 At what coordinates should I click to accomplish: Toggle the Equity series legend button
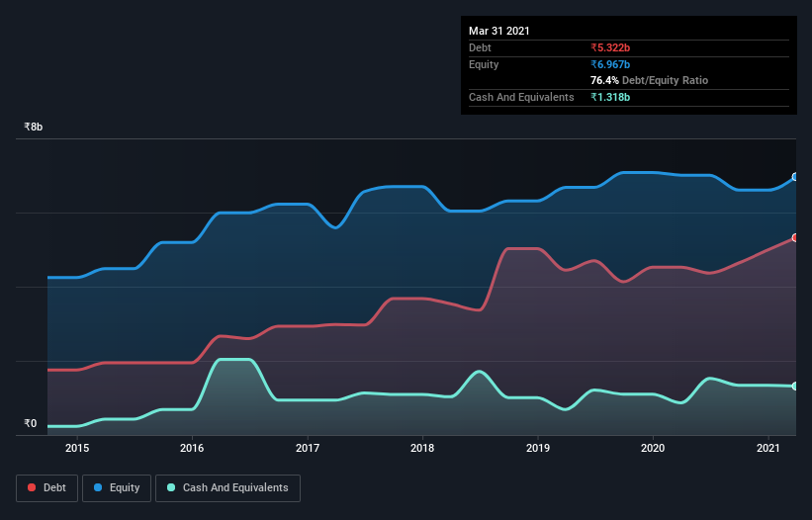[x=117, y=488]
